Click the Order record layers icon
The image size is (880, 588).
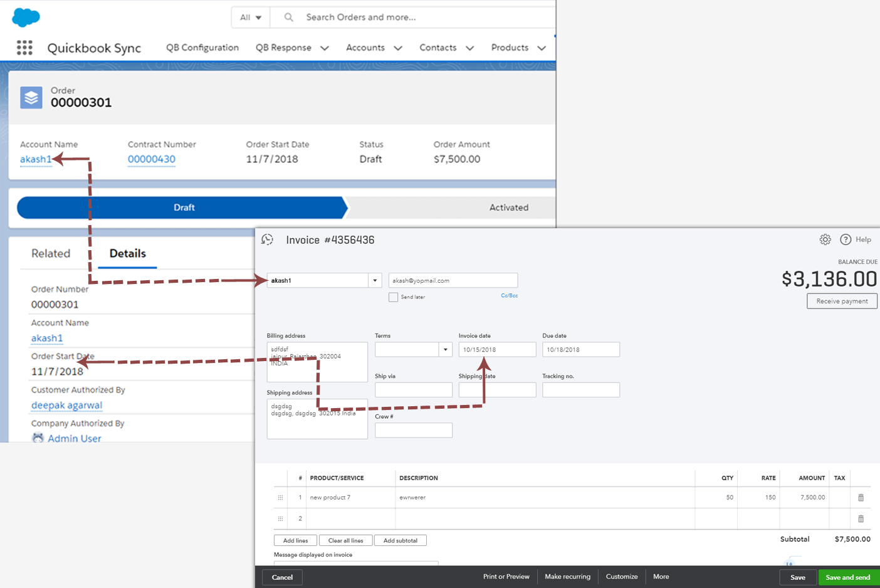click(31, 98)
